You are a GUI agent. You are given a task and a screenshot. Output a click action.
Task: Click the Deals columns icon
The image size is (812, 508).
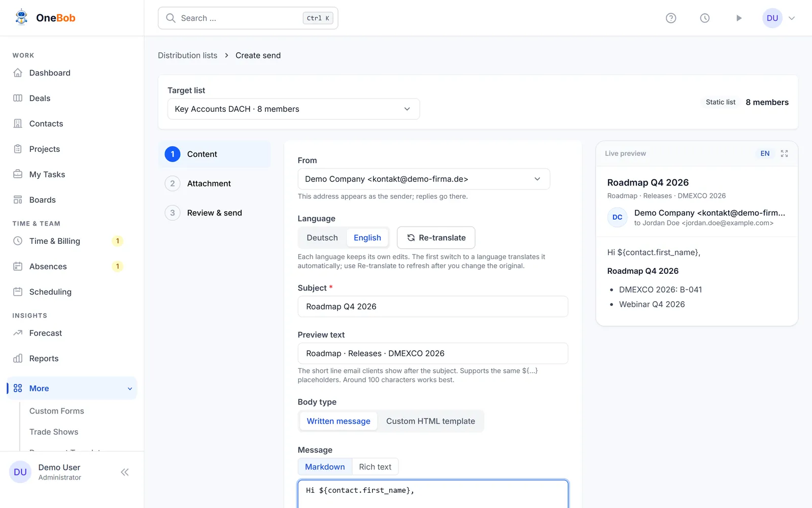pos(18,98)
